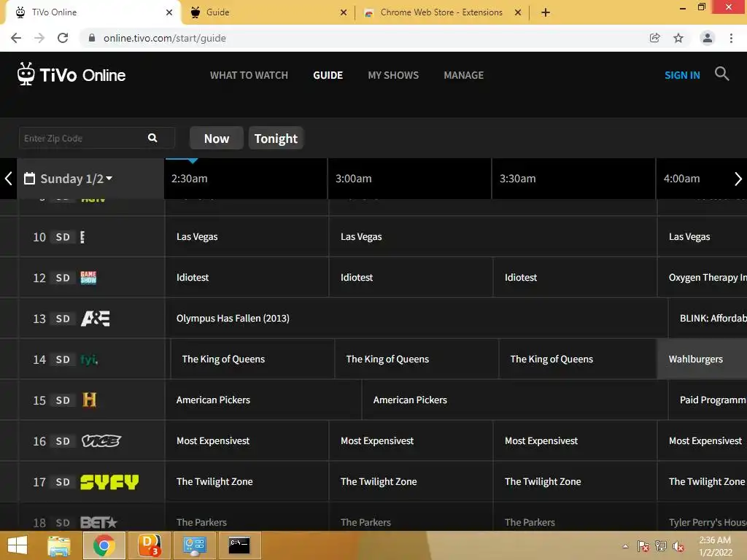This screenshot has height=560, width=747.
Task: Open GUIDE menu item
Action: pos(328,75)
